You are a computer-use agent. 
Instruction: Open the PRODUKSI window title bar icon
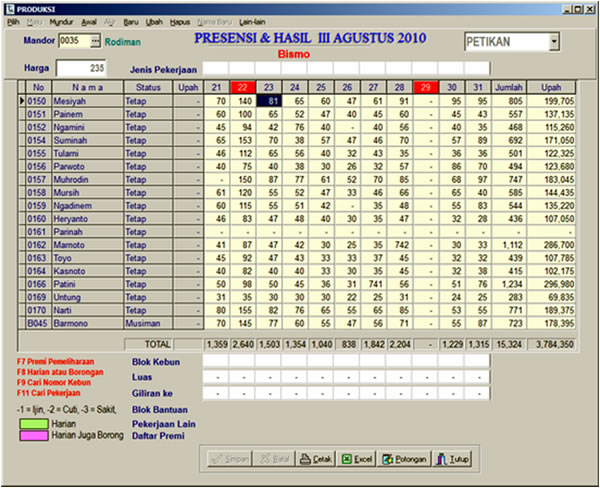(x=9, y=8)
